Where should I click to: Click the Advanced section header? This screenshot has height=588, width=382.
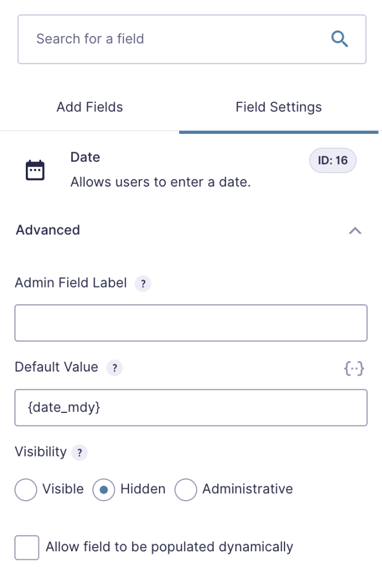point(48,230)
